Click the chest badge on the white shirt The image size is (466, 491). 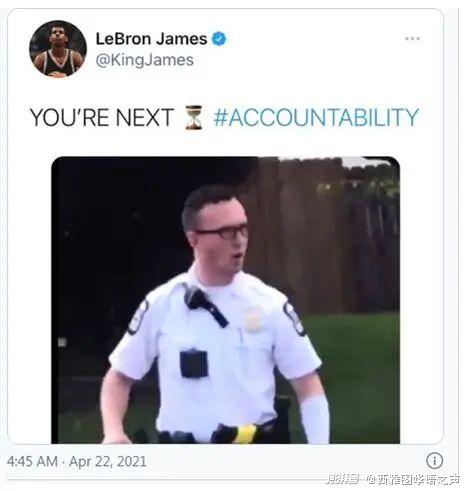click(253, 319)
